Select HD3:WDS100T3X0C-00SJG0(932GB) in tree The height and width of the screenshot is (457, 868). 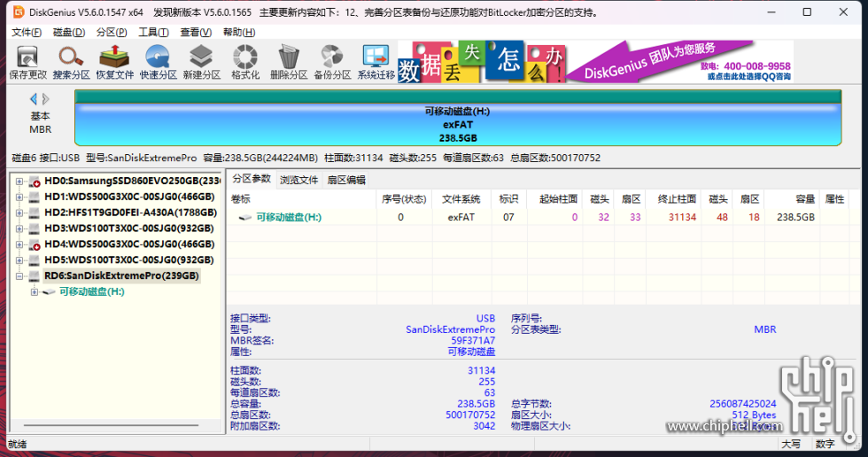[129, 228]
